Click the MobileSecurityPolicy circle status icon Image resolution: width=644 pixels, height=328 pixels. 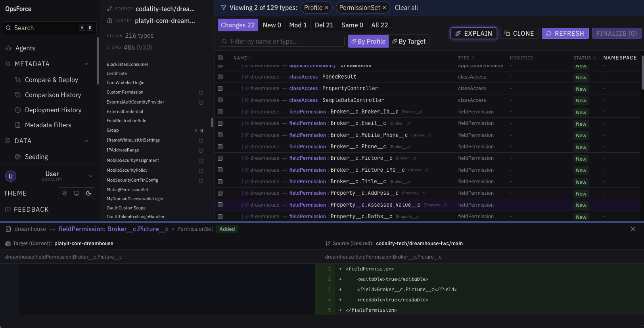[201, 171]
